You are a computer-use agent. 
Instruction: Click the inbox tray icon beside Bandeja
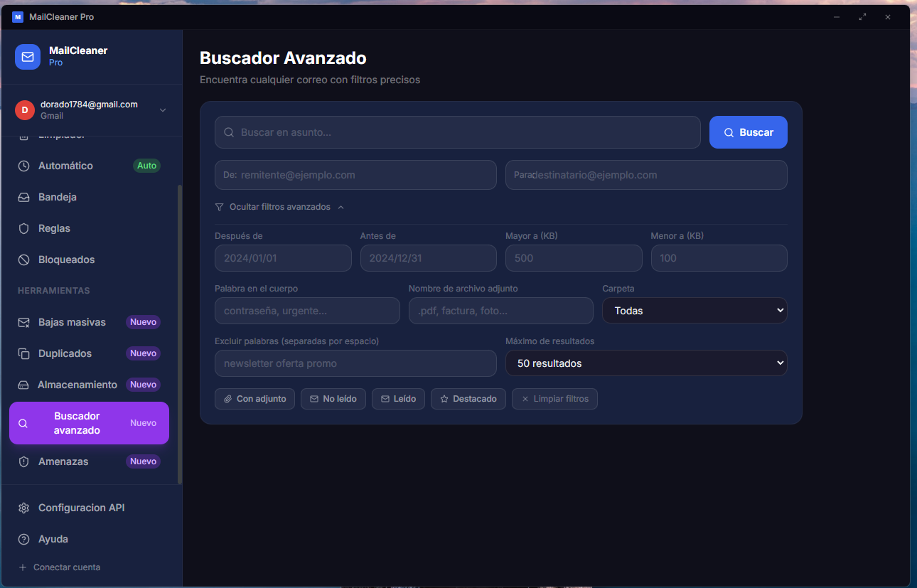coord(24,197)
